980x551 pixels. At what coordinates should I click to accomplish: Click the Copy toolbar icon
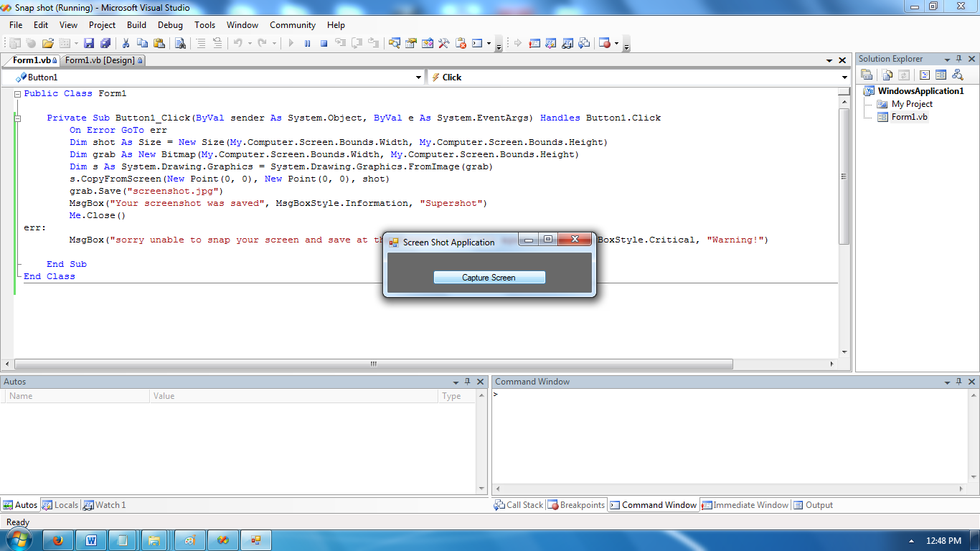(x=142, y=43)
